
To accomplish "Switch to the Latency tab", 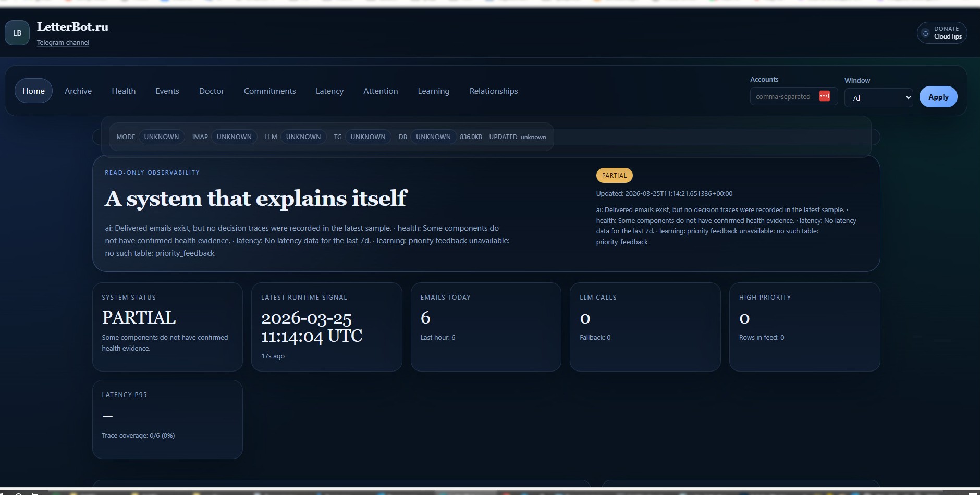I will (x=329, y=91).
